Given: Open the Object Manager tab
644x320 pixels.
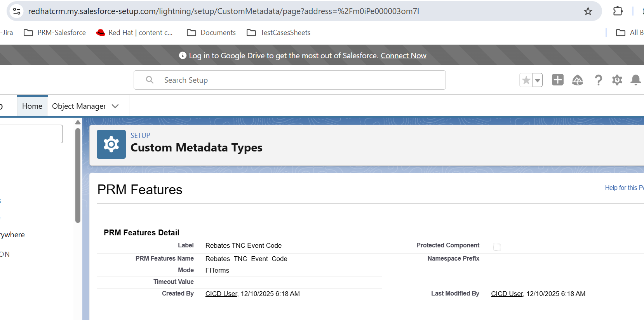Looking at the screenshot, I should click(x=79, y=106).
